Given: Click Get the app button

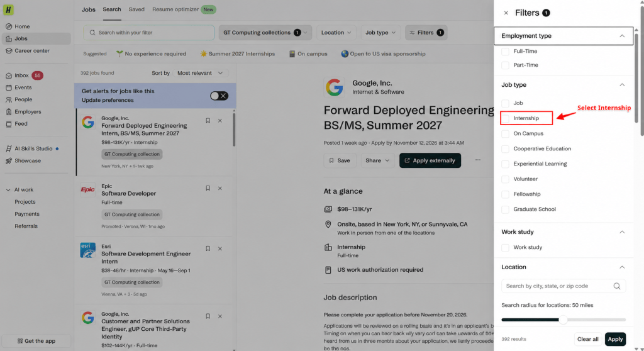Looking at the screenshot, I should [x=36, y=341].
